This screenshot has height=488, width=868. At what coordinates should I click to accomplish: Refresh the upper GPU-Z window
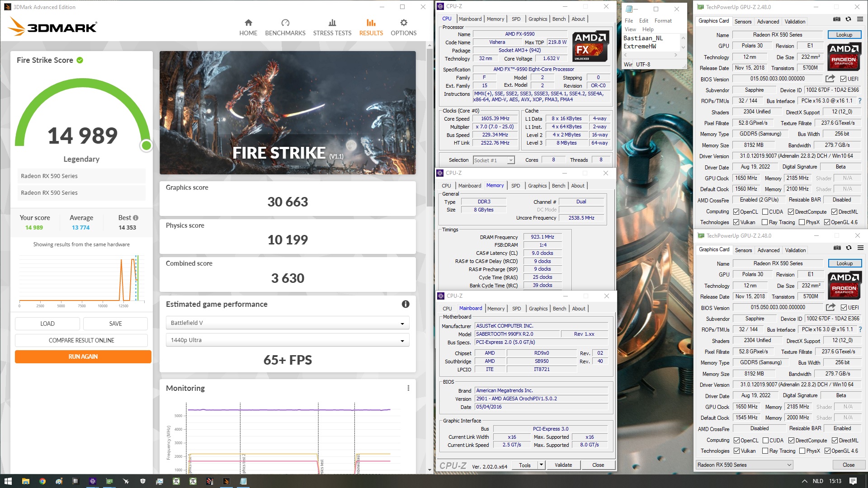coord(849,19)
